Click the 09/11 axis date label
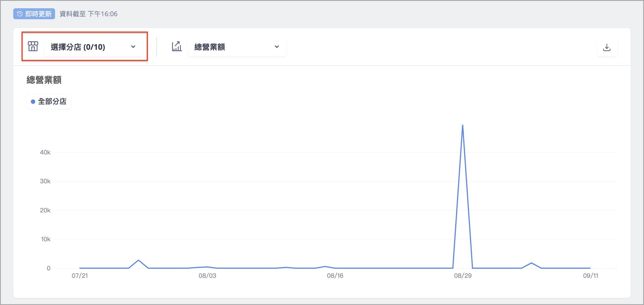The image size is (644, 305). pyautogui.click(x=591, y=276)
